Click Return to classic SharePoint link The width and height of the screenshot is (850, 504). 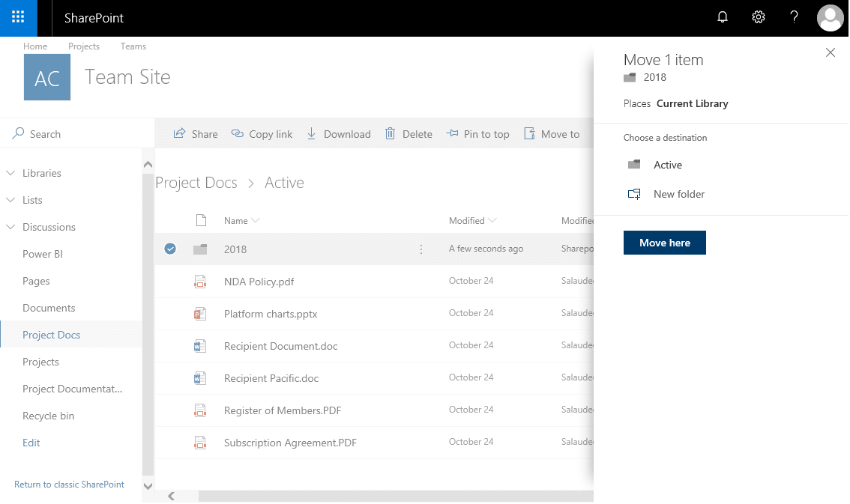pos(69,484)
